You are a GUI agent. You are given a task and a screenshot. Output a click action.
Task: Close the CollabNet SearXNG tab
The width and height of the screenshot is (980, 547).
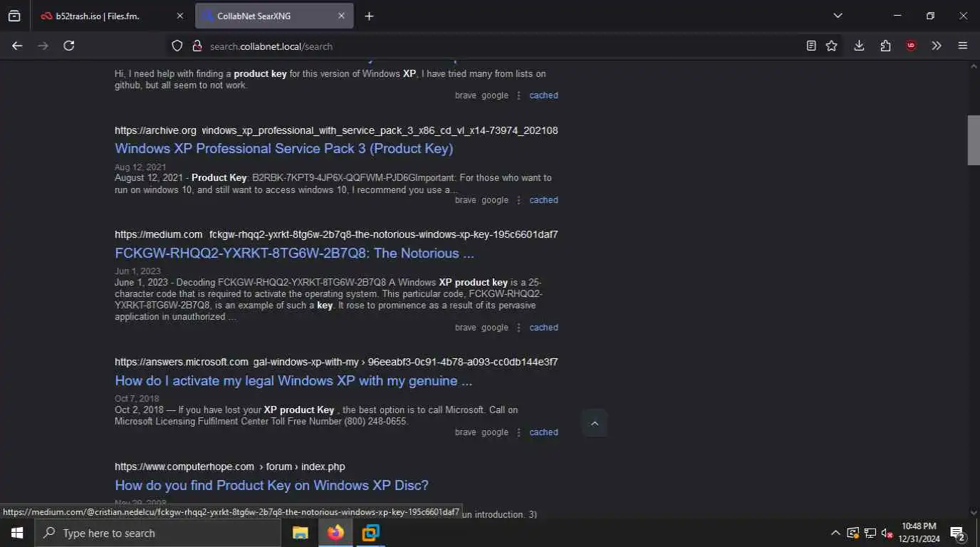click(x=341, y=16)
